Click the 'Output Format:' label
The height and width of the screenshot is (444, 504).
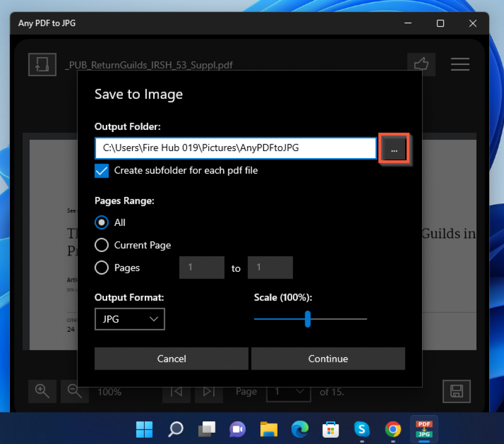pos(129,297)
